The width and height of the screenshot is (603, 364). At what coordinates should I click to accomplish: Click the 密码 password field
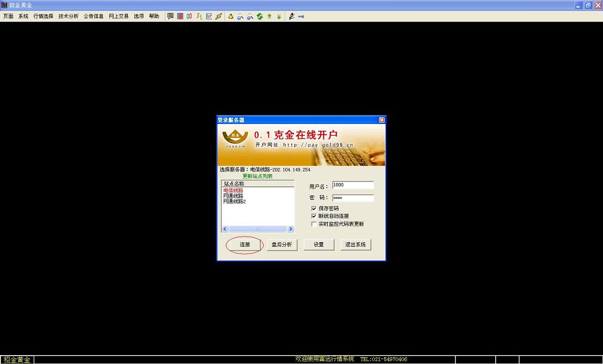[353, 198]
